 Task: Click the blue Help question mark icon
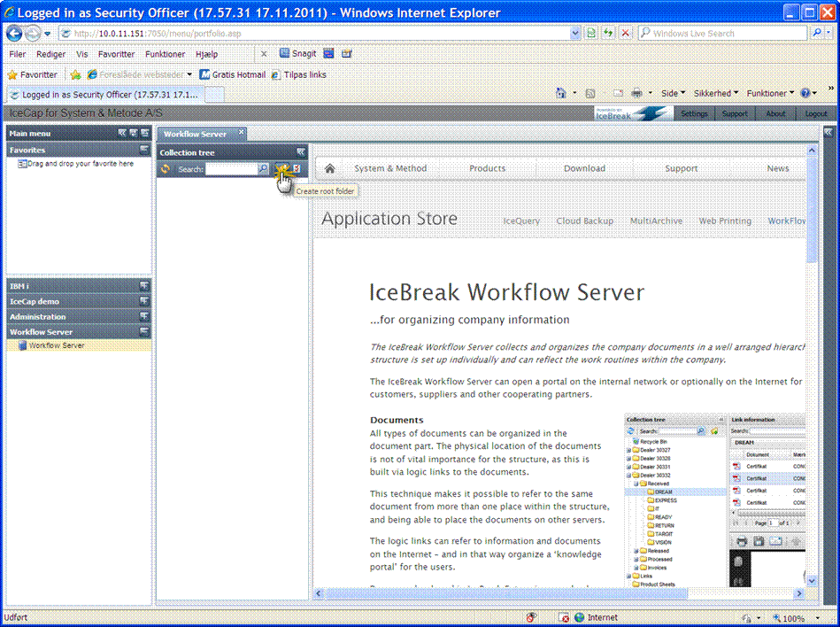coord(805,93)
